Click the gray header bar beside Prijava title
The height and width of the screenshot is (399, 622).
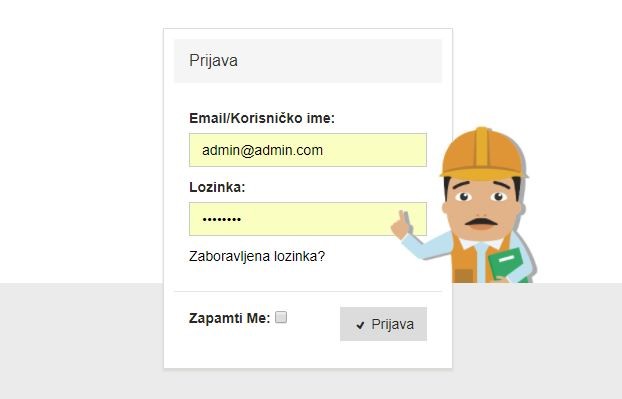(x=339, y=61)
